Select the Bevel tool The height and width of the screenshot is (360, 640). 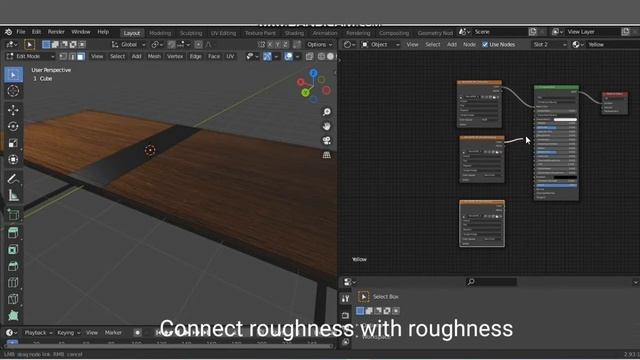(13, 266)
